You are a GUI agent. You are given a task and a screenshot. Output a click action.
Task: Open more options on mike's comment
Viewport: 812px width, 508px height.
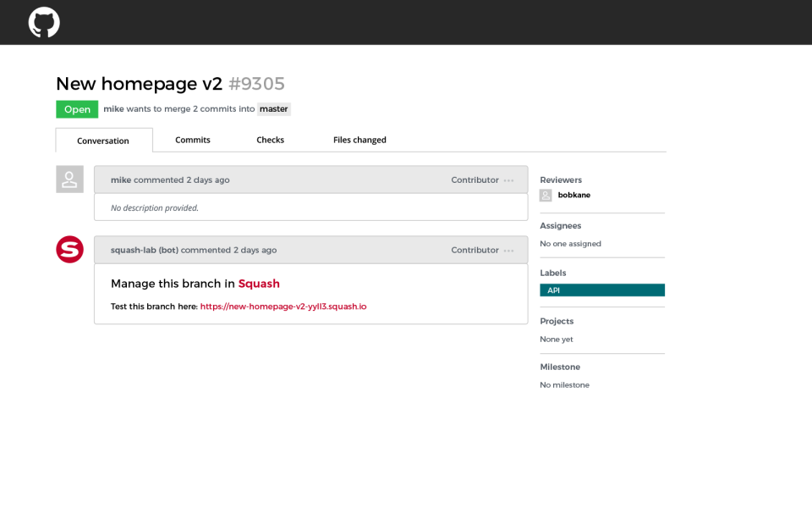point(508,180)
